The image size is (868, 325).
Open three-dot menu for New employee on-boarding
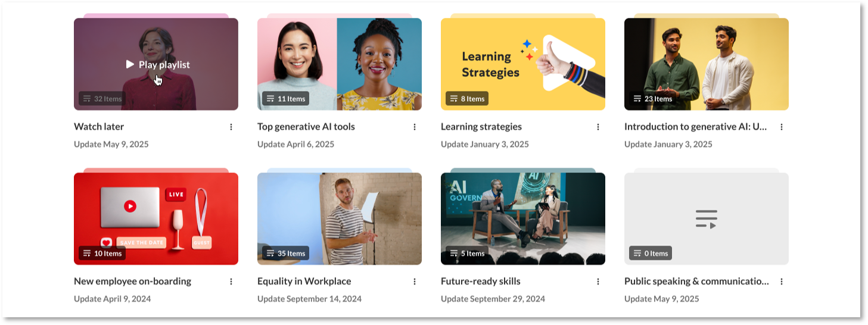coord(231,282)
